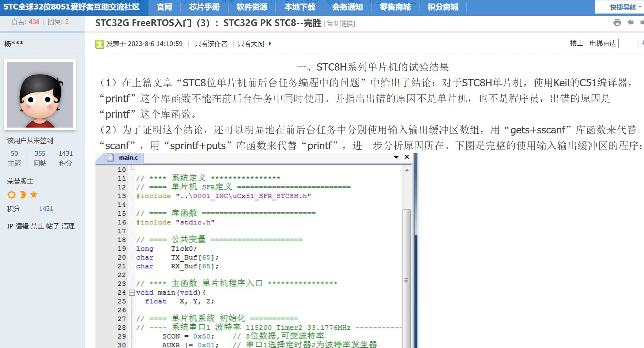Click the 帖子 admin link
The image size is (644, 348).
pos(53,226)
